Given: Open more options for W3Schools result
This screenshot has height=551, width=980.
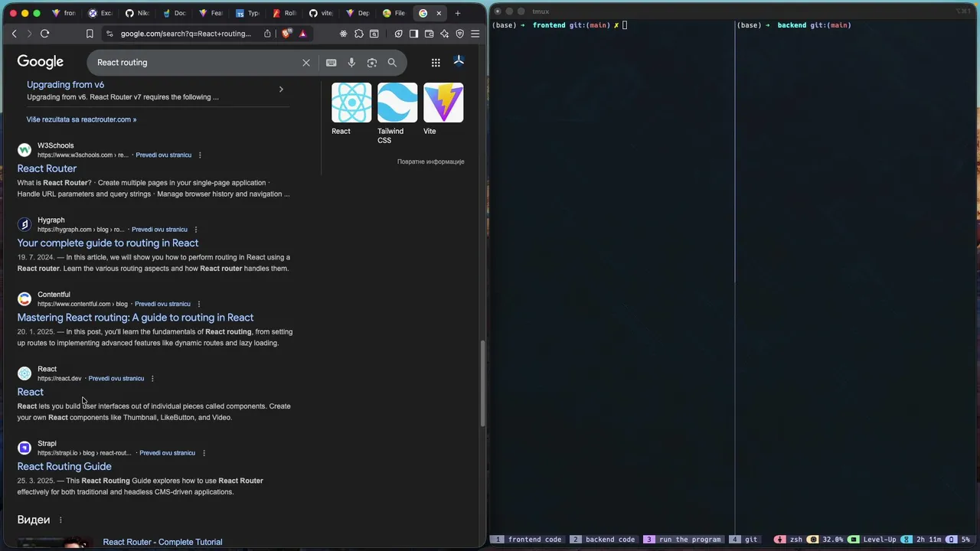Looking at the screenshot, I should 200,155.
